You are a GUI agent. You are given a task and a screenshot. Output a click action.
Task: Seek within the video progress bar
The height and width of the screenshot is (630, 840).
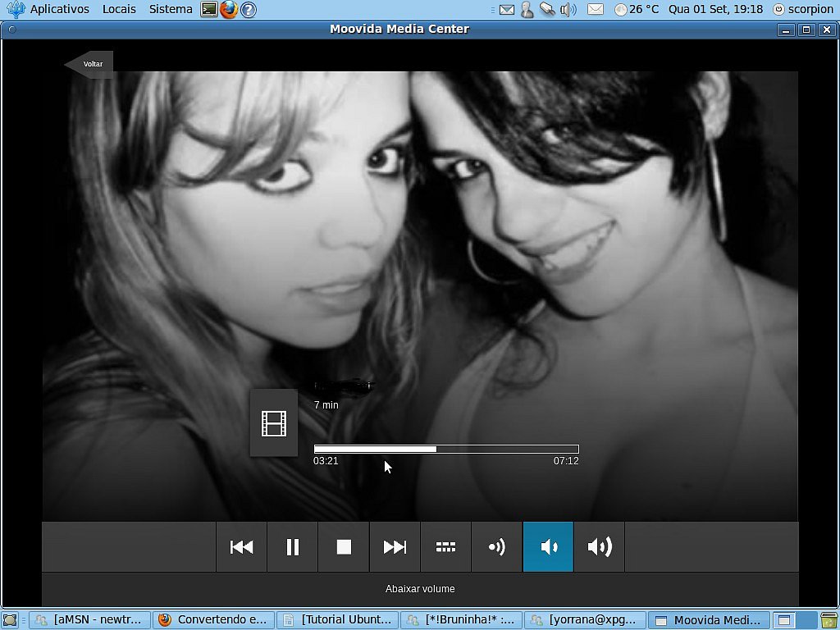coord(446,449)
